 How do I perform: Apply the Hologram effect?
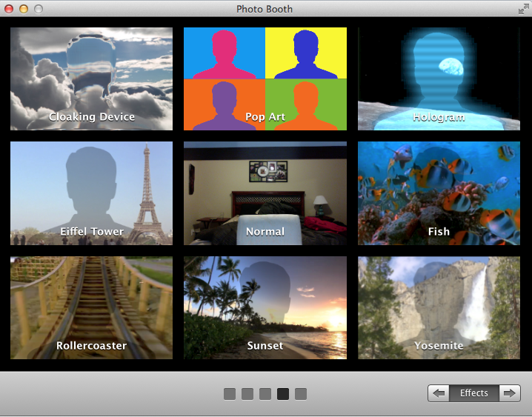439,79
